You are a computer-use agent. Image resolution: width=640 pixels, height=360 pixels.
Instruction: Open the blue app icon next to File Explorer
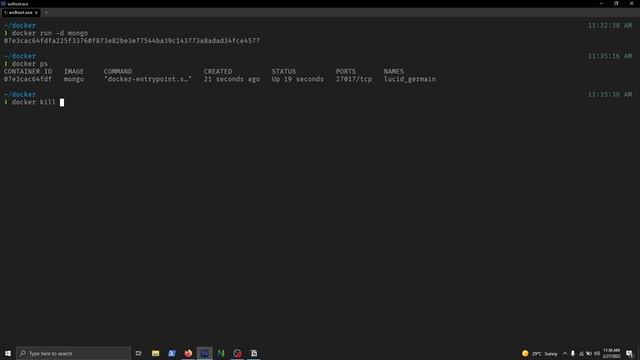point(172,353)
